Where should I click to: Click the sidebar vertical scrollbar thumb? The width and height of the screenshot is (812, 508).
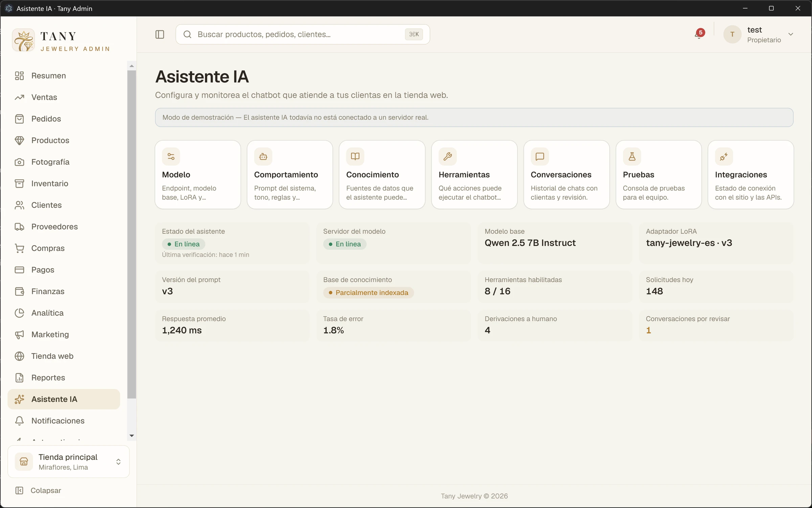pyautogui.click(x=132, y=234)
